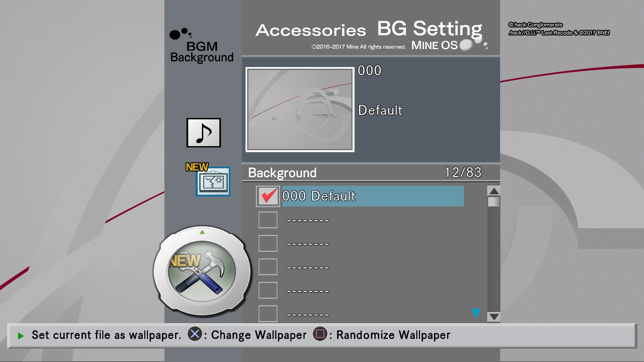Select the Background picture frame icon

tap(213, 181)
